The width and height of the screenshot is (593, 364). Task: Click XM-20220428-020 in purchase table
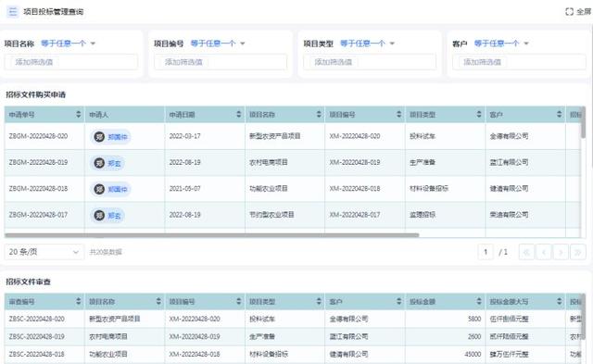click(x=355, y=136)
